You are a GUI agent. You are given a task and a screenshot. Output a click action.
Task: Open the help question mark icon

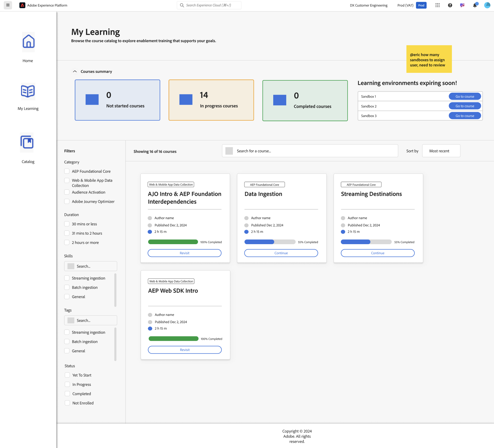coord(450,5)
